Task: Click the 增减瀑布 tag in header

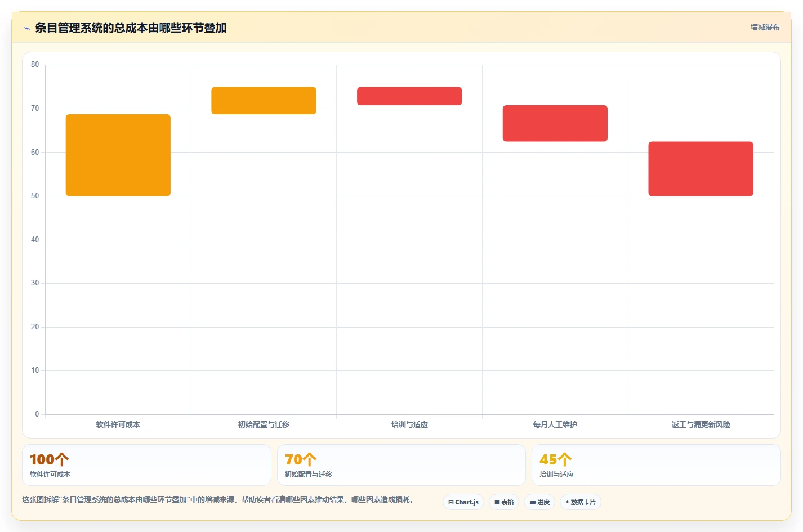Action: [x=765, y=27]
